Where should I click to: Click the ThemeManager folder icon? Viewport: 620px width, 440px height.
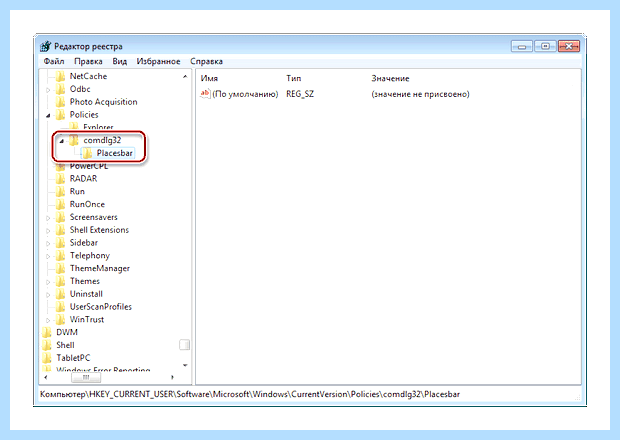tap(60, 268)
